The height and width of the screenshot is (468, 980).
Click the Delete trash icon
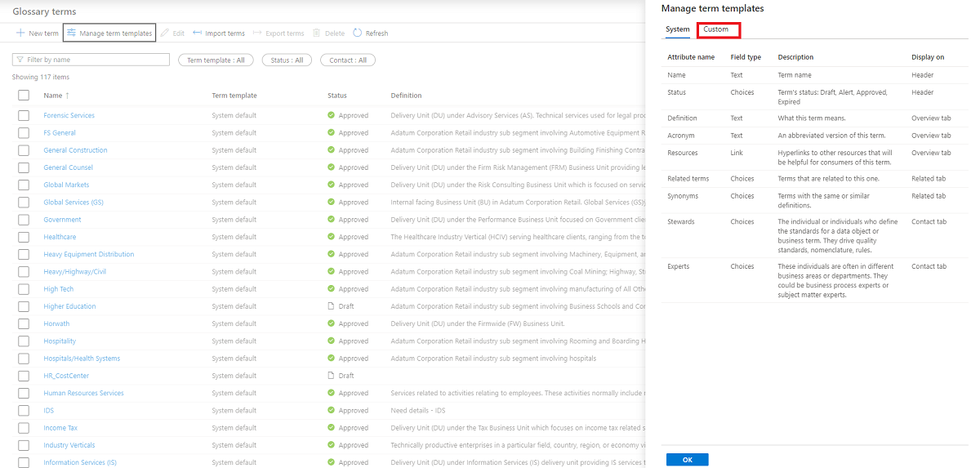tap(317, 33)
